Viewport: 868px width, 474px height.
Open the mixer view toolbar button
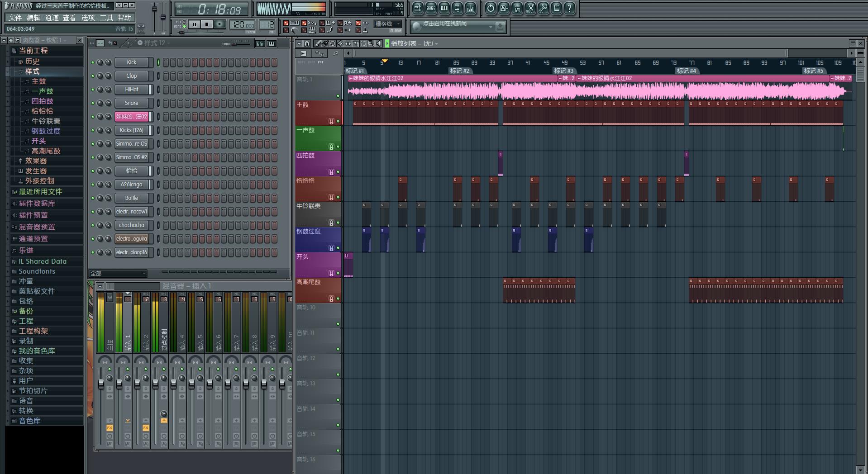[x=470, y=8]
